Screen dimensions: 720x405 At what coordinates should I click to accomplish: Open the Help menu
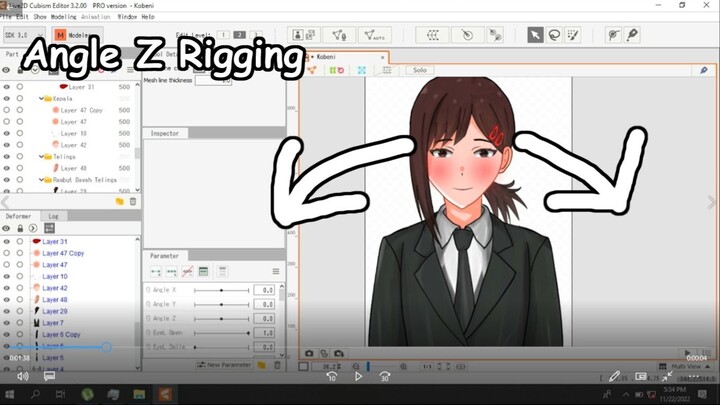148,17
